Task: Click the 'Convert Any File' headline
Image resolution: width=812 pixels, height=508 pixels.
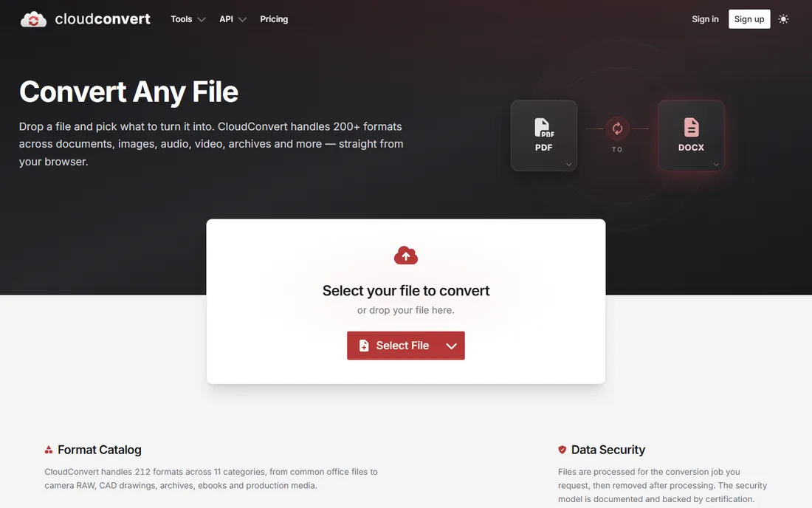Action: tap(129, 92)
